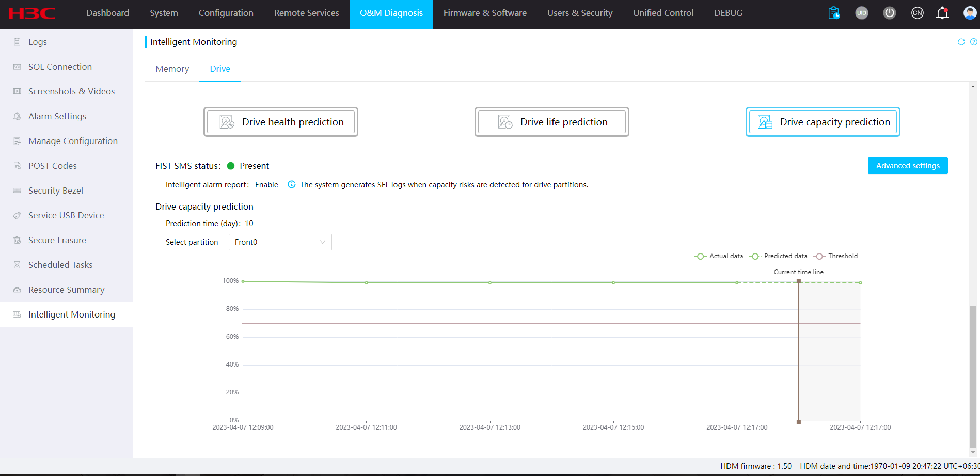This screenshot has height=476, width=980.
Task: Click the HDM firmware : 1.50 status text
Action: pyautogui.click(x=756, y=466)
